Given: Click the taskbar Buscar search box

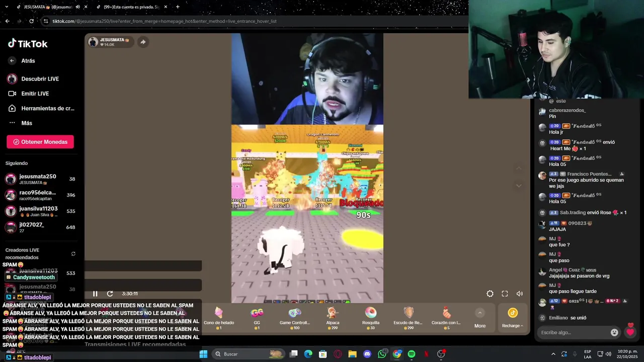Looking at the screenshot, I should click(248, 354).
